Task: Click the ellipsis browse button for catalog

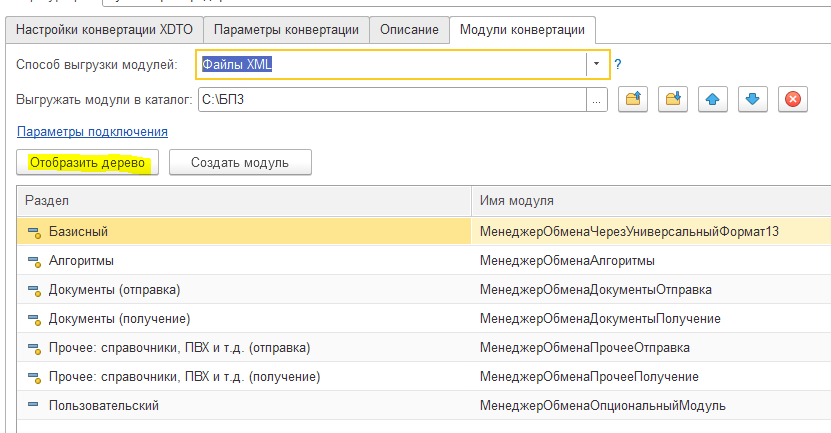Action: click(596, 99)
